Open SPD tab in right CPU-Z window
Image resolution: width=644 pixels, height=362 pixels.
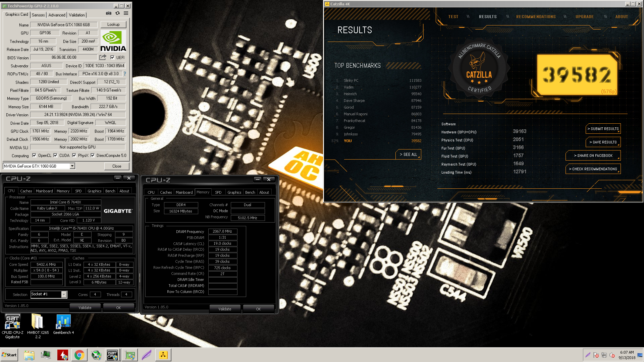tap(218, 192)
